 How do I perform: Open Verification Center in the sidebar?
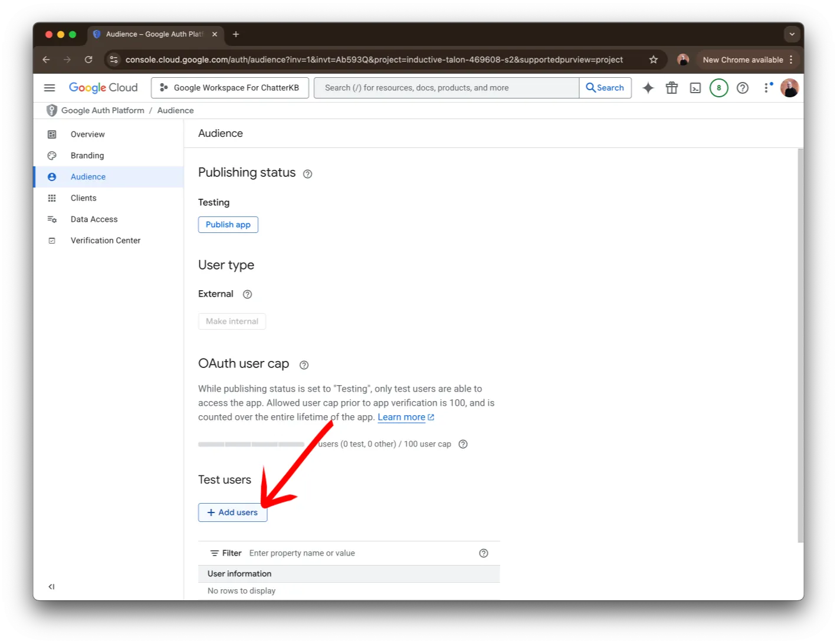109,241
